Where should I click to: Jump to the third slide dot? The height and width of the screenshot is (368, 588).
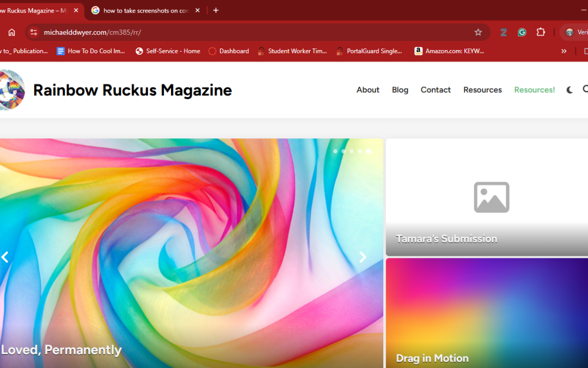(x=352, y=152)
